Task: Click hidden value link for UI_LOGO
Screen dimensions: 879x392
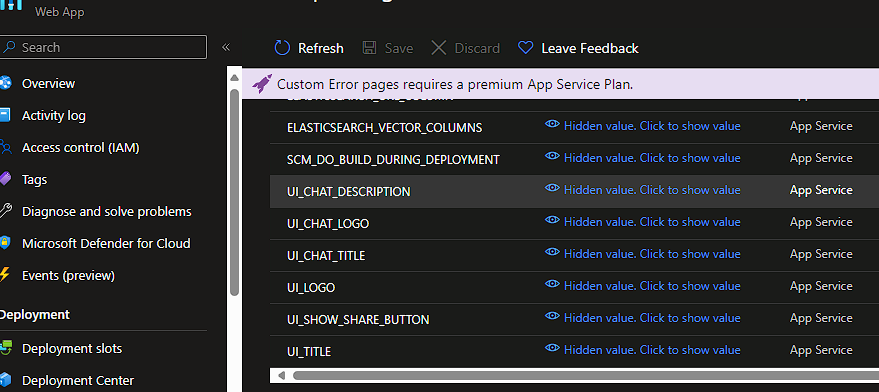Action: 652,286
